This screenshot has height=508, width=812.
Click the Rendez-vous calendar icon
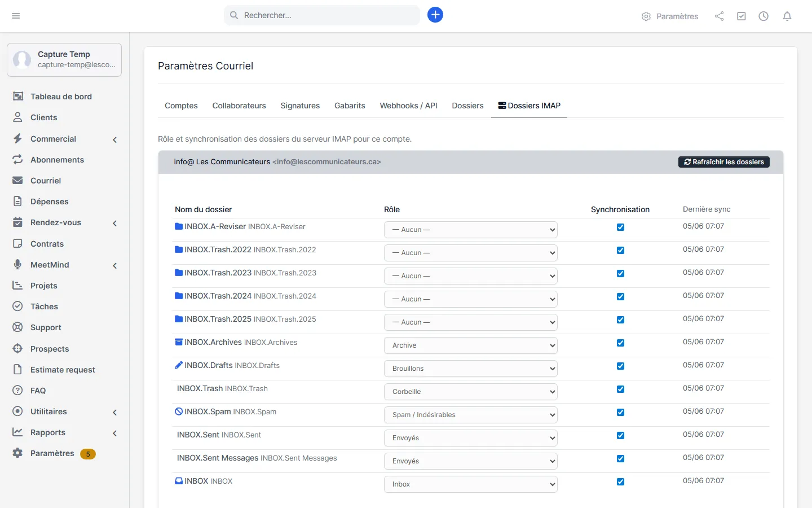[18, 222]
